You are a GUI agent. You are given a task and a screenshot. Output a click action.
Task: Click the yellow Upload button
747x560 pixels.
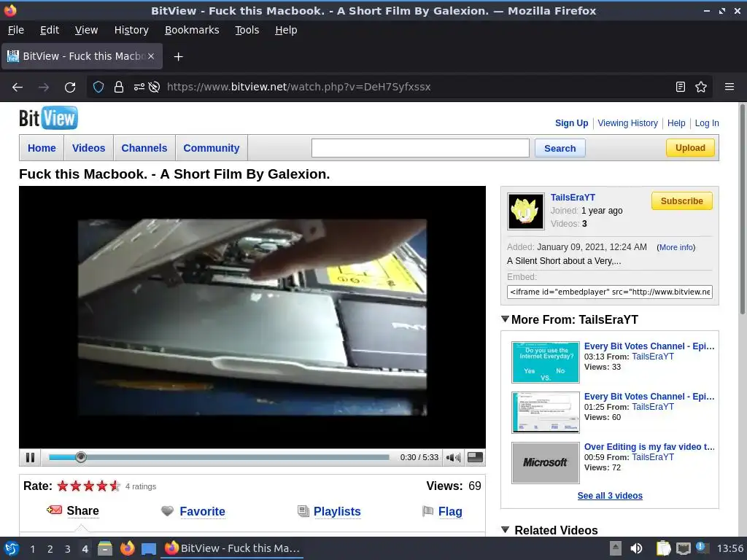tap(690, 147)
